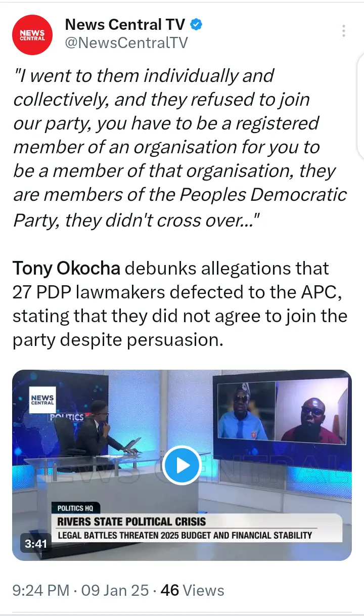Select the bold Tony Okocha name
This screenshot has width=364, height=616.
point(67,268)
